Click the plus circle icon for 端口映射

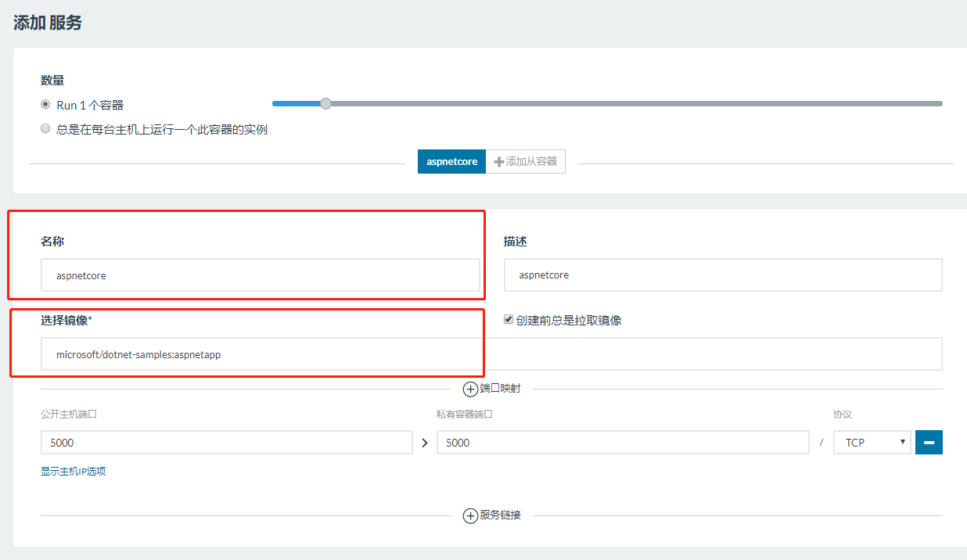[470, 389]
